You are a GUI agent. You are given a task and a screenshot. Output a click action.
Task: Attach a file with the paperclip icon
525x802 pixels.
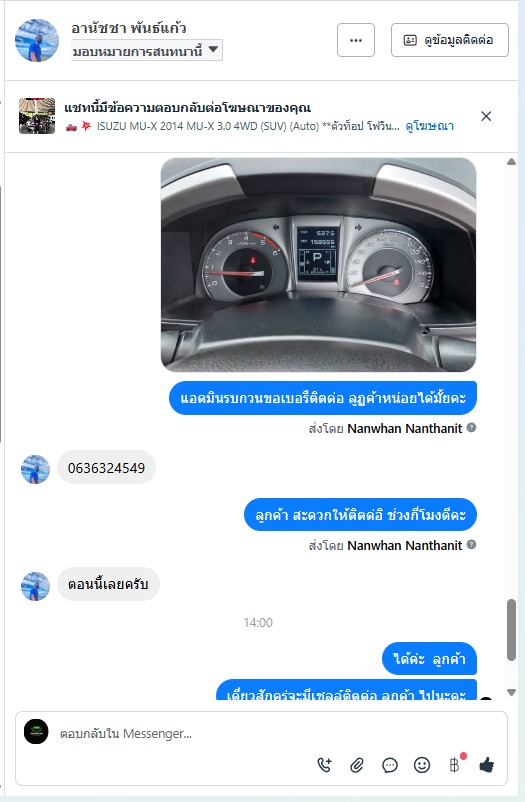pos(357,765)
